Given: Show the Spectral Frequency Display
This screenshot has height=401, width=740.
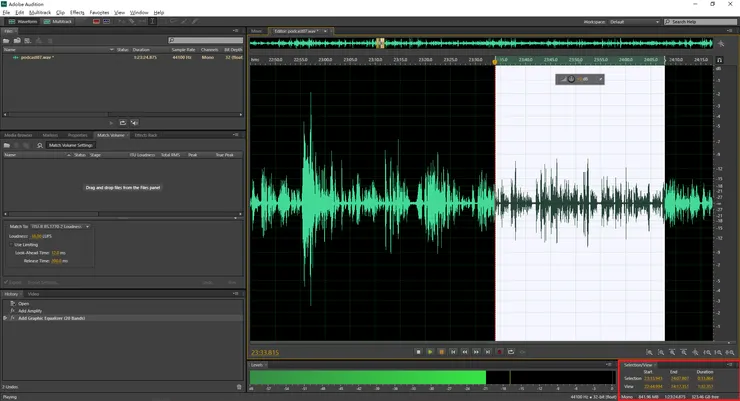Looking at the screenshot, I should [x=96, y=21].
